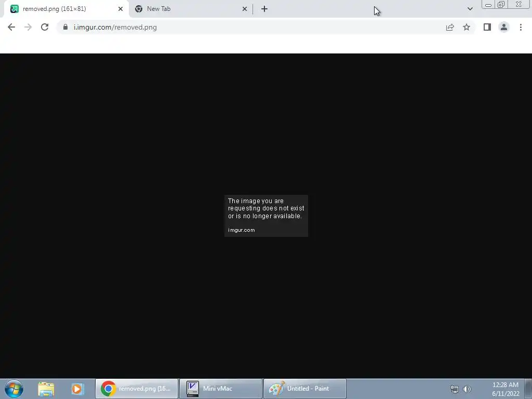Expand the tab search dropdown arrow
This screenshot has width=532, height=399.
[x=470, y=9]
